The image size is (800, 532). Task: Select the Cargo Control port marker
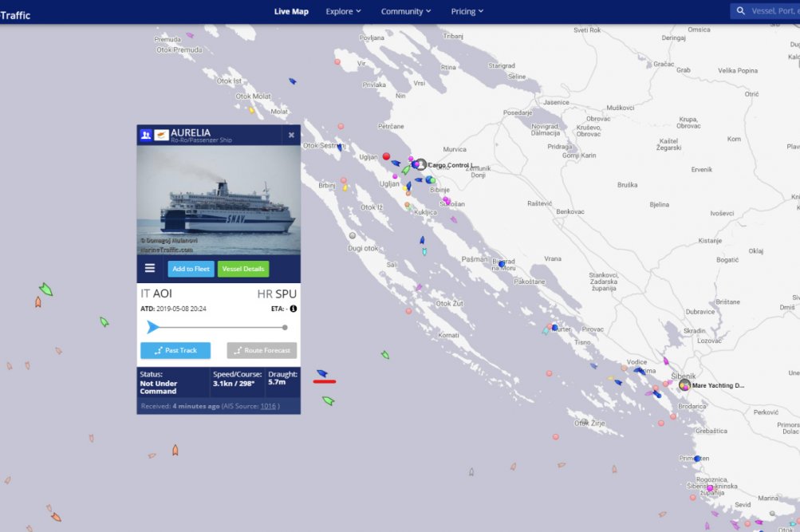420,164
